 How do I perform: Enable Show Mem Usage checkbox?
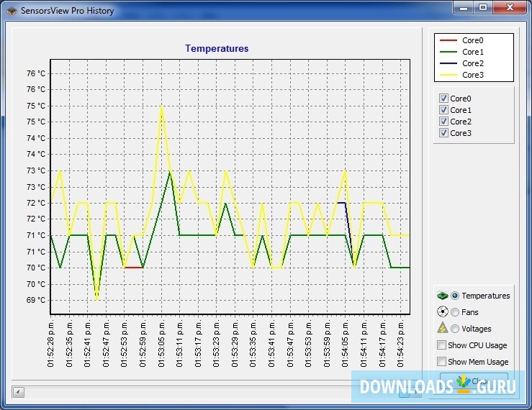441,362
